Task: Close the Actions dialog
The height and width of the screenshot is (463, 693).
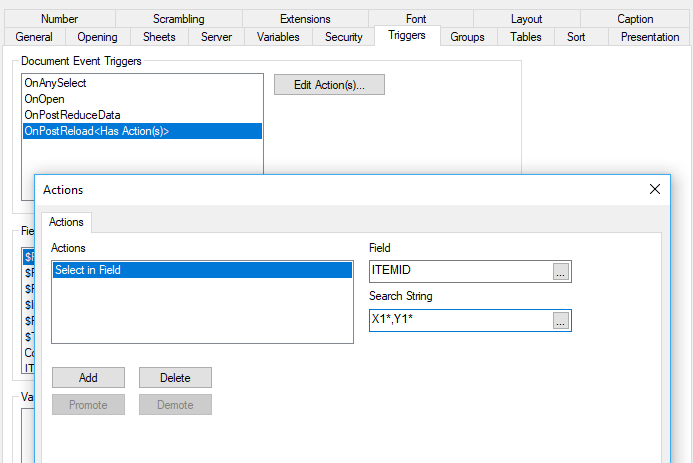Action: (x=655, y=190)
